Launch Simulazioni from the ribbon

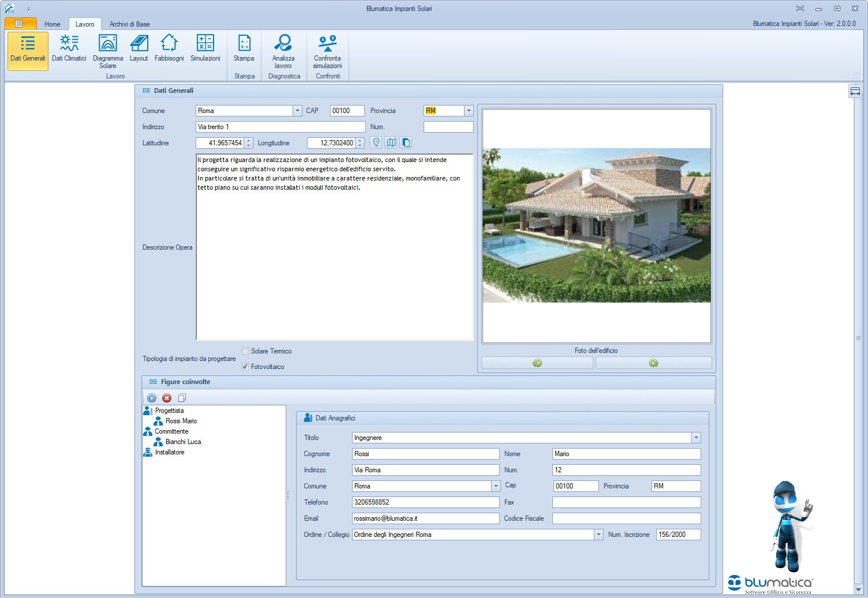point(205,48)
